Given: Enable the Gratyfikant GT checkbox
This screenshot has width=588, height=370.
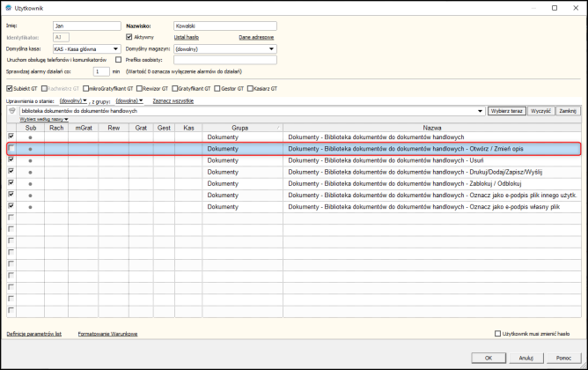Looking at the screenshot, I should coord(175,89).
